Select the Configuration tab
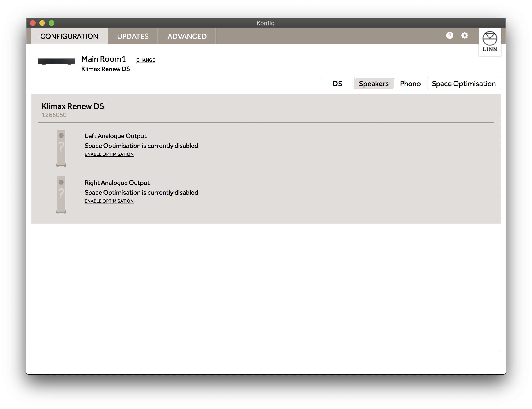 (x=69, y=36)
